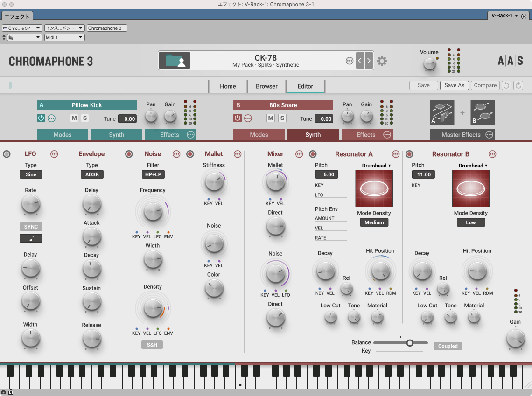532x396 pixels.
Task: Click the Coupled button
Action: (448, 346)
